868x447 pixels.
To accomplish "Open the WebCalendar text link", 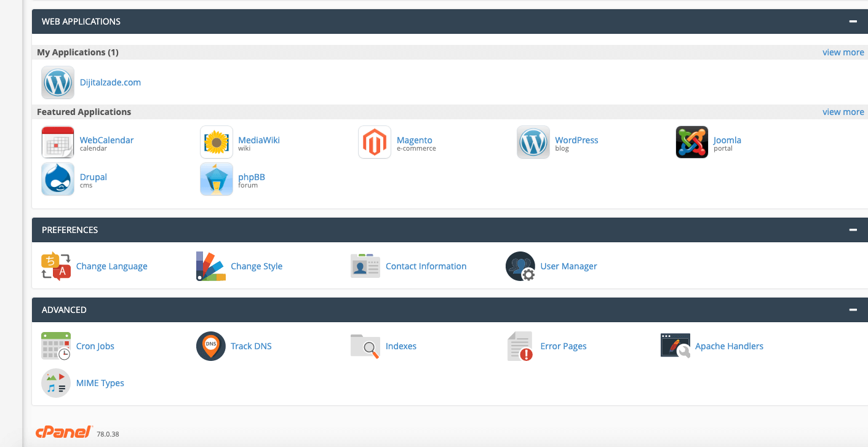I will pos(106,140).
